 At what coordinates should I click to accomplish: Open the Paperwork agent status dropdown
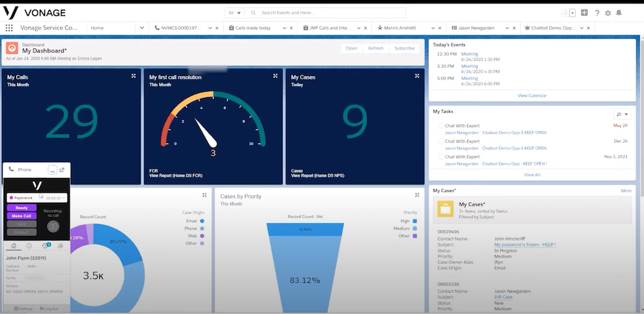click(37, 198)
